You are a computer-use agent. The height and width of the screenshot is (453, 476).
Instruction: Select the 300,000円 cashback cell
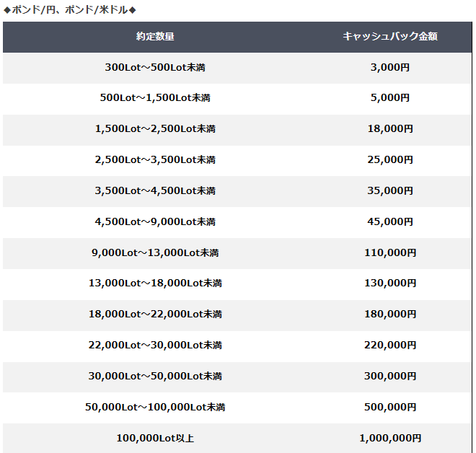(x=389, y=377)
